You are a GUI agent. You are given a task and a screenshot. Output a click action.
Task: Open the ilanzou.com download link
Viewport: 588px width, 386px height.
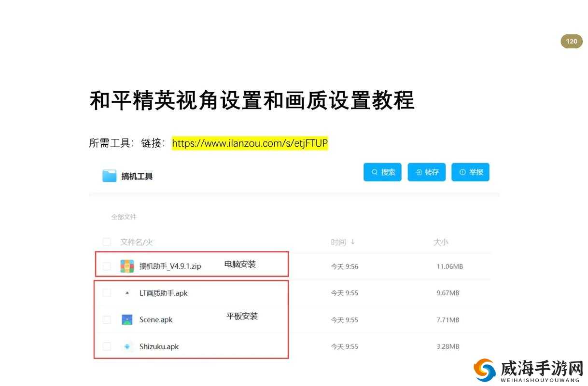250,143
